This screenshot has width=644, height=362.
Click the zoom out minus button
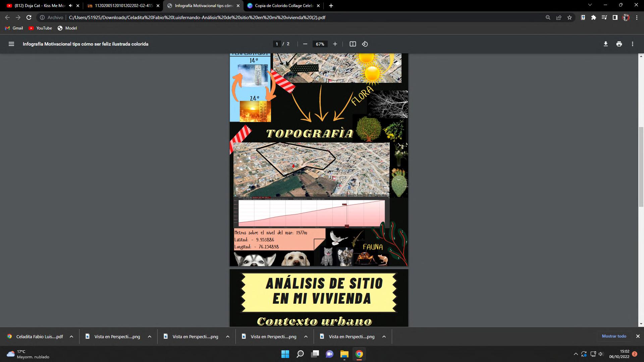click(x=305, y=44)
